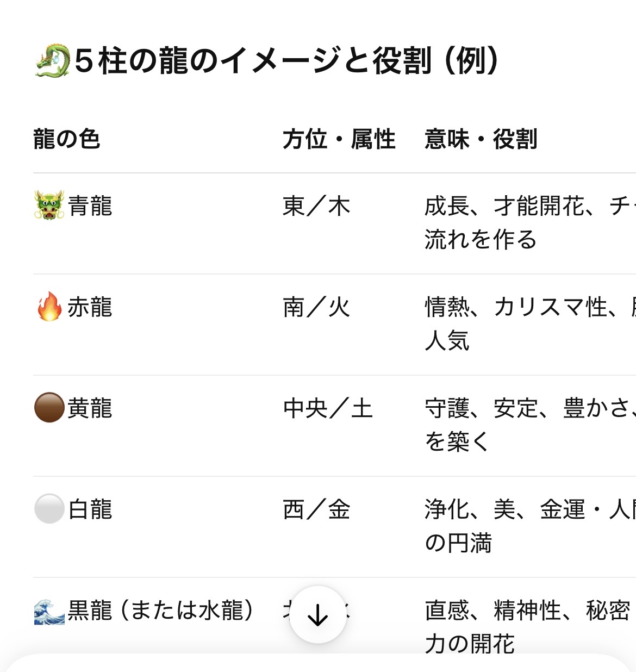Click the 南／火 direction cell
This screenshot has height=672, width=636.
click(x=316, y=307)
